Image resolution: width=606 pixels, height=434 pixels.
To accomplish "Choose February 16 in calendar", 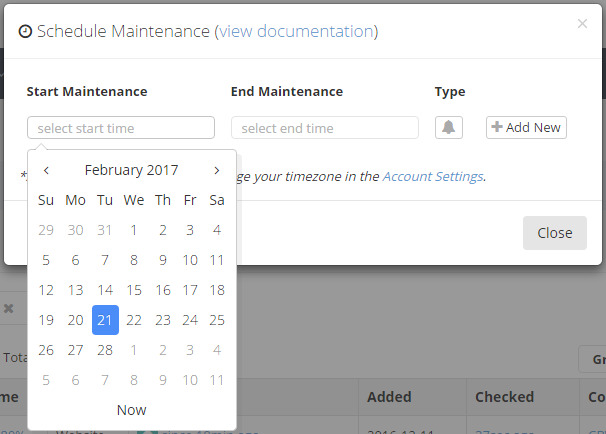I will [x=163, y=290].
